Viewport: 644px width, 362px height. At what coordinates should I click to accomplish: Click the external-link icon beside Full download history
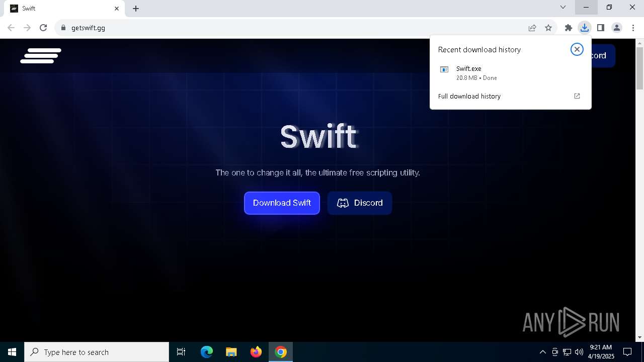click(577, 96)
